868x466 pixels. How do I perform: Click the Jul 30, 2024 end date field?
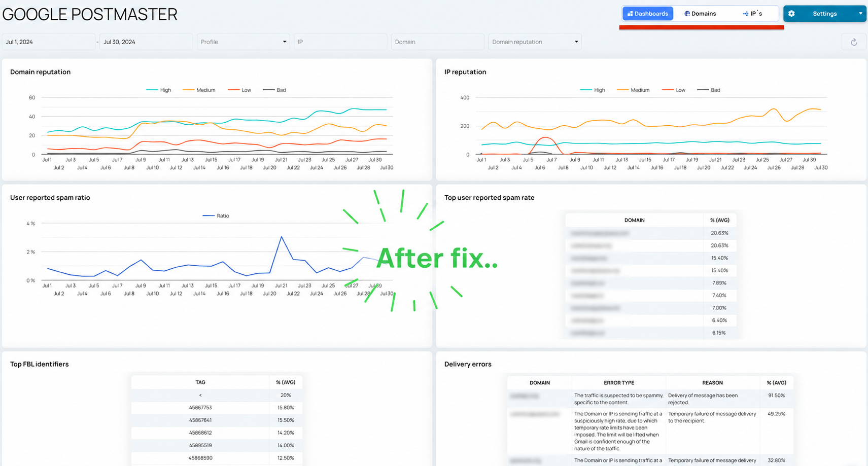[x=146, y=42]
